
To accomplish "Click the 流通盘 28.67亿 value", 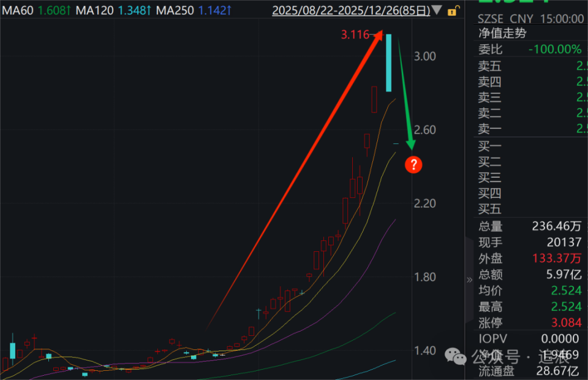I will click(557, 371).
